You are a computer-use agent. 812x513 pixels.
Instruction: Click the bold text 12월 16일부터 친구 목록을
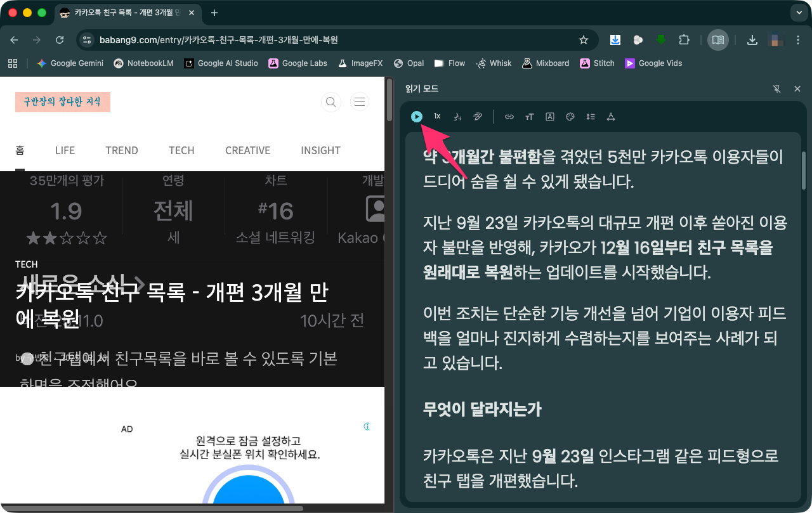click(x=686, y=247)
